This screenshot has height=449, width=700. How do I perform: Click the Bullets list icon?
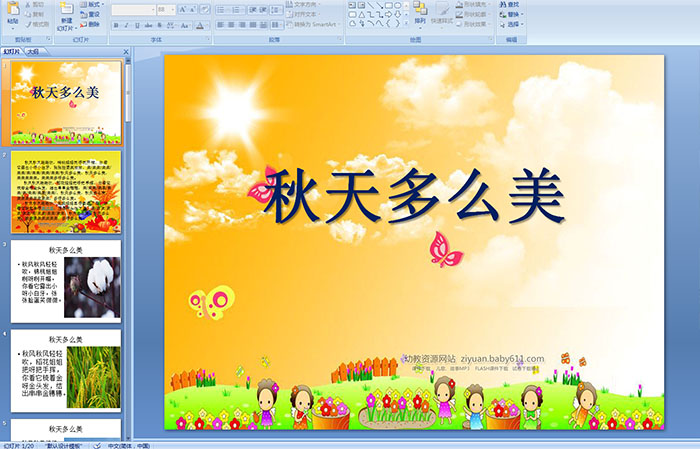[222, 10]
